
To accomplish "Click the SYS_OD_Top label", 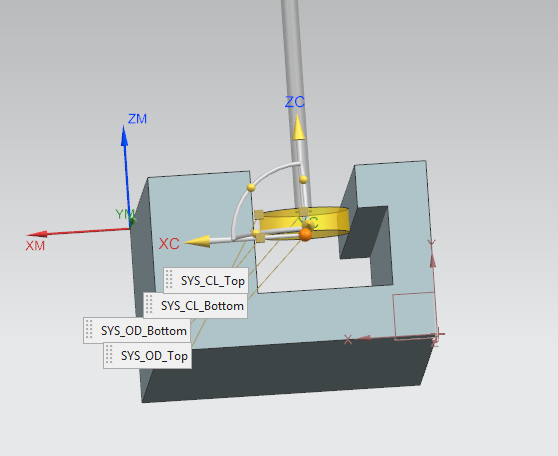I will [x=147, y=356].
